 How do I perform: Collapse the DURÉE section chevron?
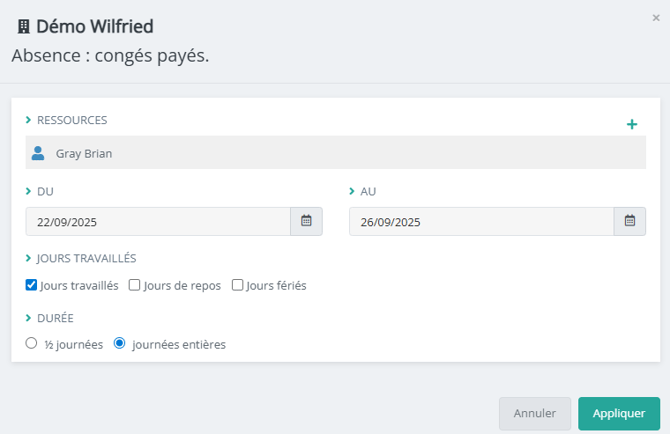(x=29, y=318)
